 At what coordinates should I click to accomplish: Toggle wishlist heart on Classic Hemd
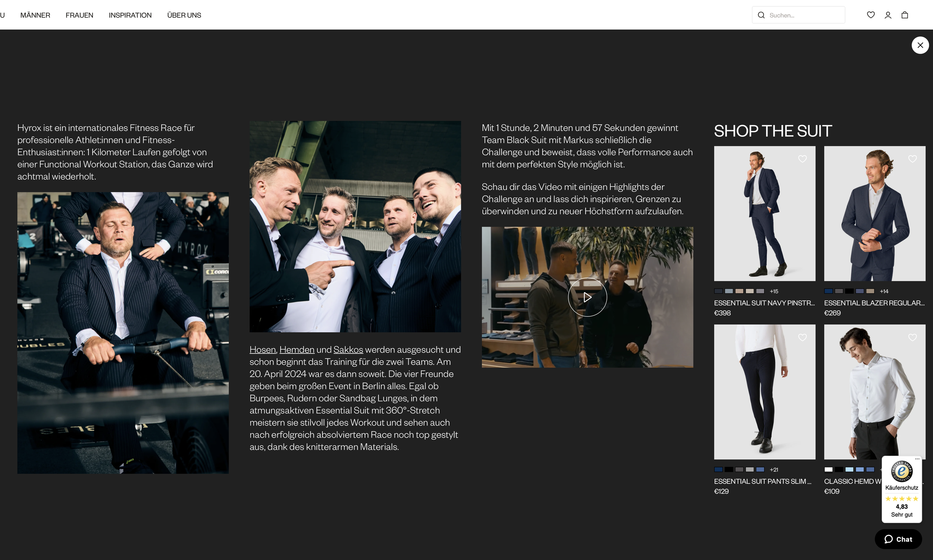[912, 337]
